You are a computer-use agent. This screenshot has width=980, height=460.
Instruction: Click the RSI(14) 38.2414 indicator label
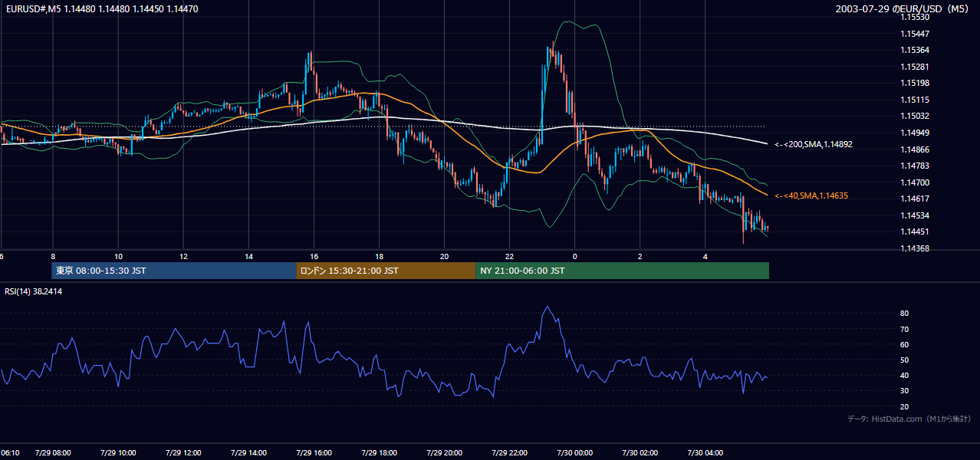pyautogui.click(x=34, y=291)
